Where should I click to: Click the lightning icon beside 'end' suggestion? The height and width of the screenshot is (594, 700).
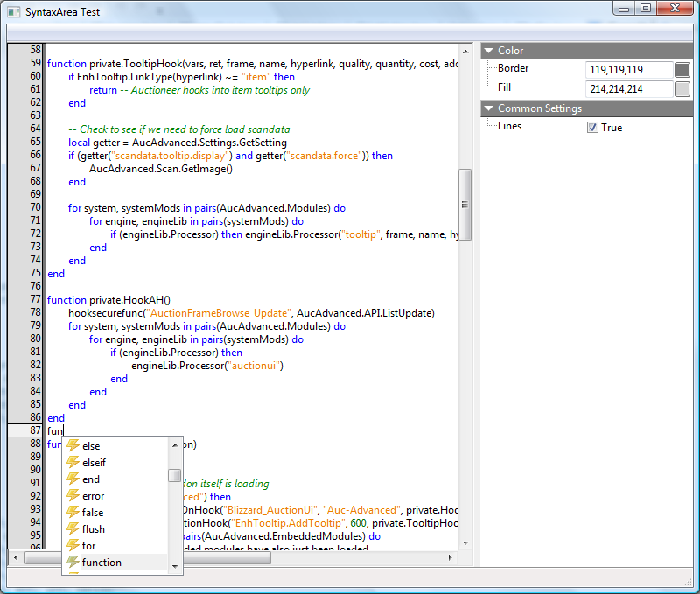[x=73, y=479]
